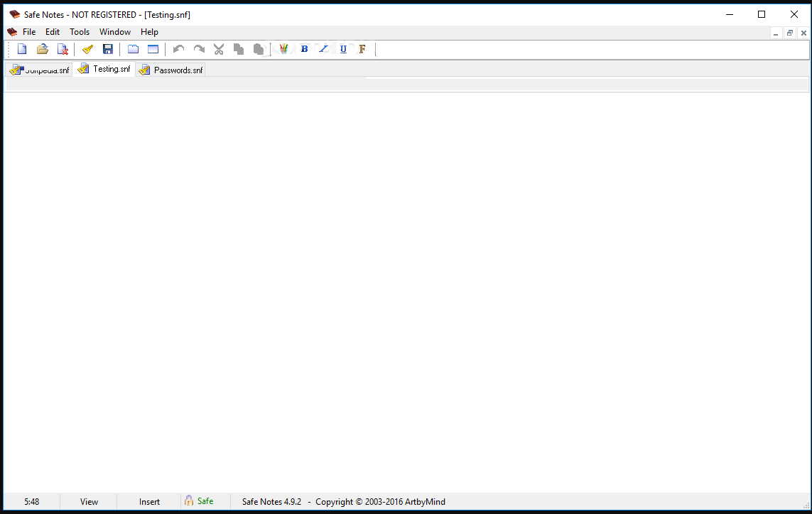Viewport: 812px width, 514px height.
Task: Click the redo arrow icon
Action: tap(199, 49)
